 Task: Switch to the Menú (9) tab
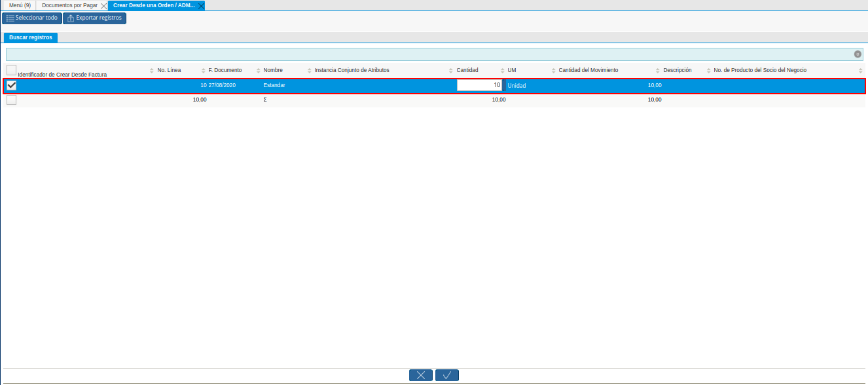(x=20, y=5)
